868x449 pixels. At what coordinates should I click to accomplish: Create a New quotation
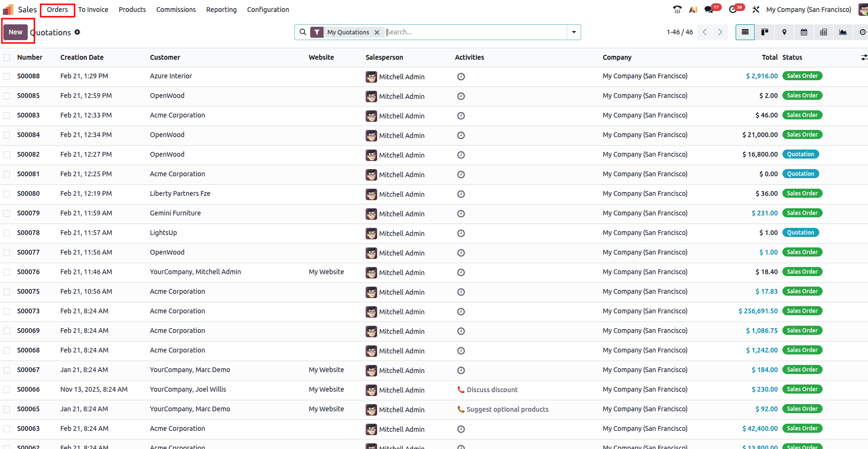(15, 32)
